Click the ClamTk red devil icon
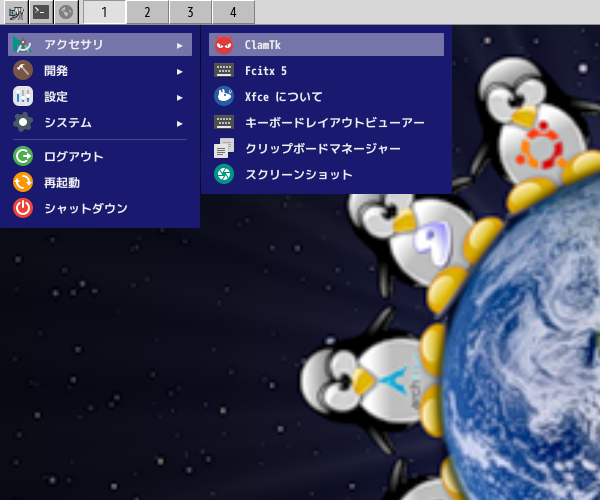 point(224,45)
